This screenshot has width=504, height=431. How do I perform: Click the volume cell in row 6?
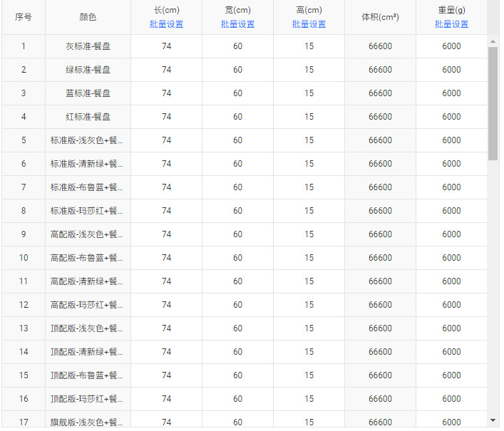click(380, 164)
